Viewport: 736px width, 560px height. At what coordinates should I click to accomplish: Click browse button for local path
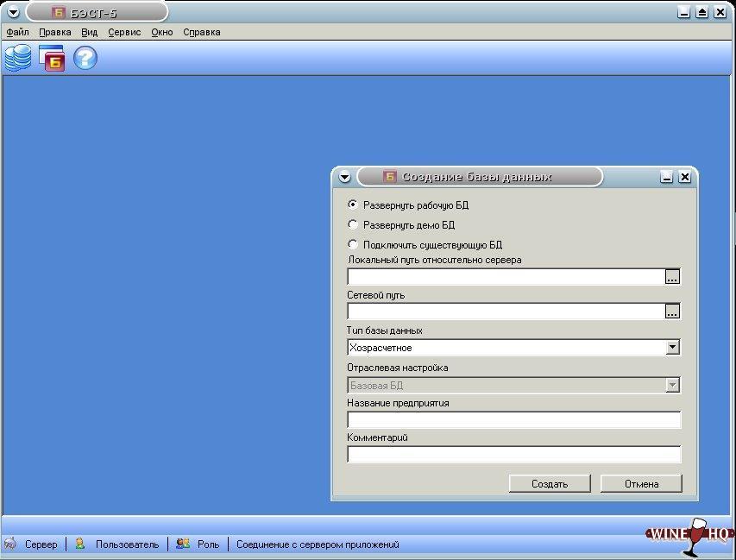click(x=673, y=277)
